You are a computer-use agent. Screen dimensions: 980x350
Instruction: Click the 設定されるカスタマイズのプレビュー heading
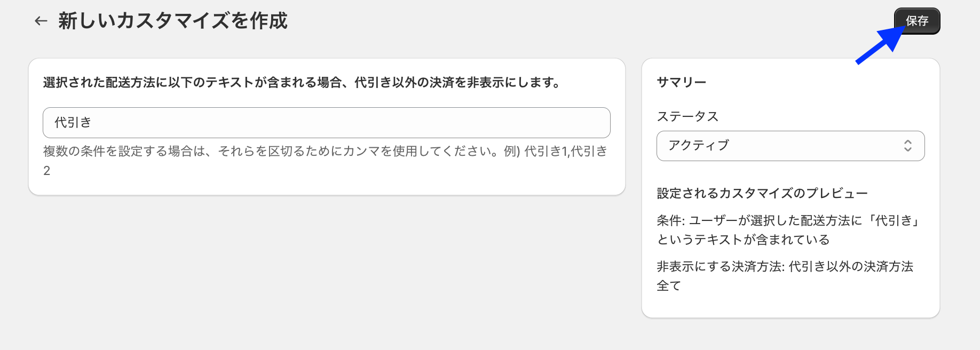[762, 193]
